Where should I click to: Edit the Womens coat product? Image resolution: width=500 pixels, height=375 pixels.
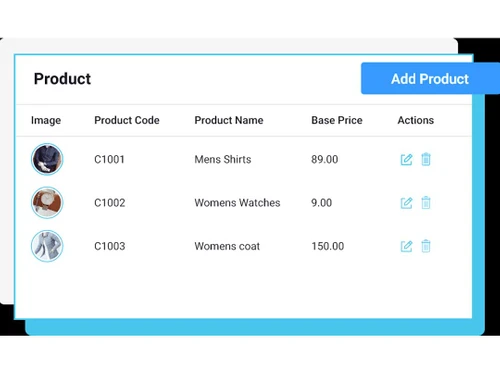coord(406,246)
